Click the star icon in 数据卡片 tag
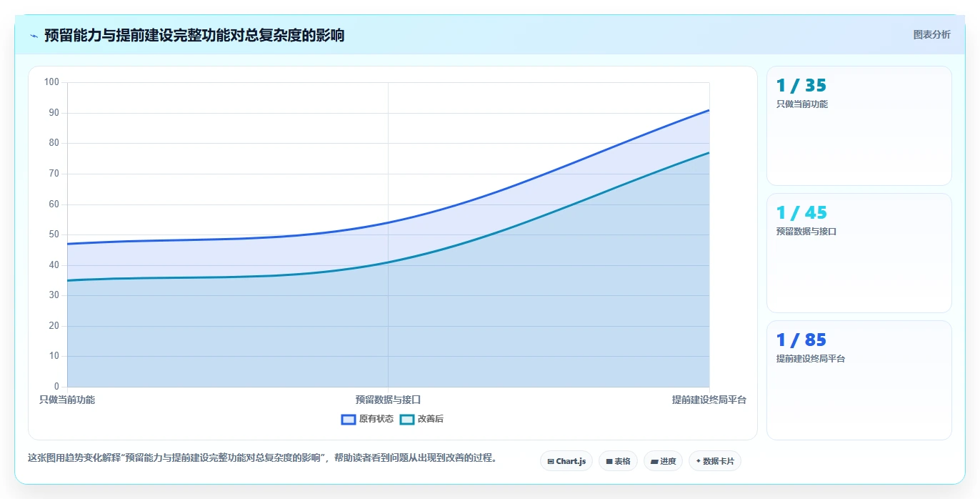This screenshot has width=980, height=499. pos(699,461)
